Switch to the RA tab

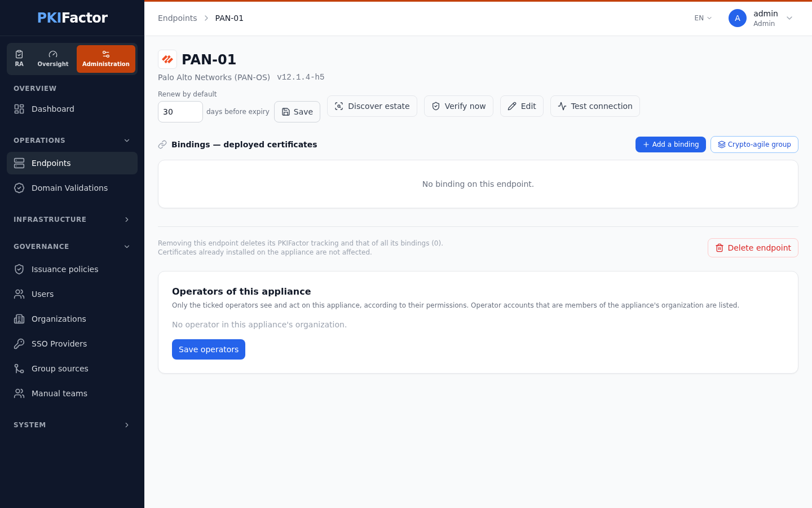(19, 59)
